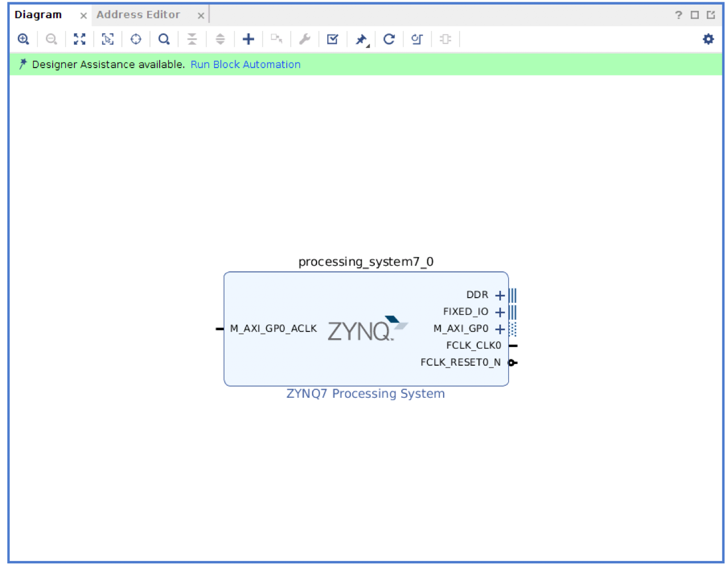Click the Zoom Fit expand-arrows icon
Screen dimensions: 728x569
(x=80, y=39)
